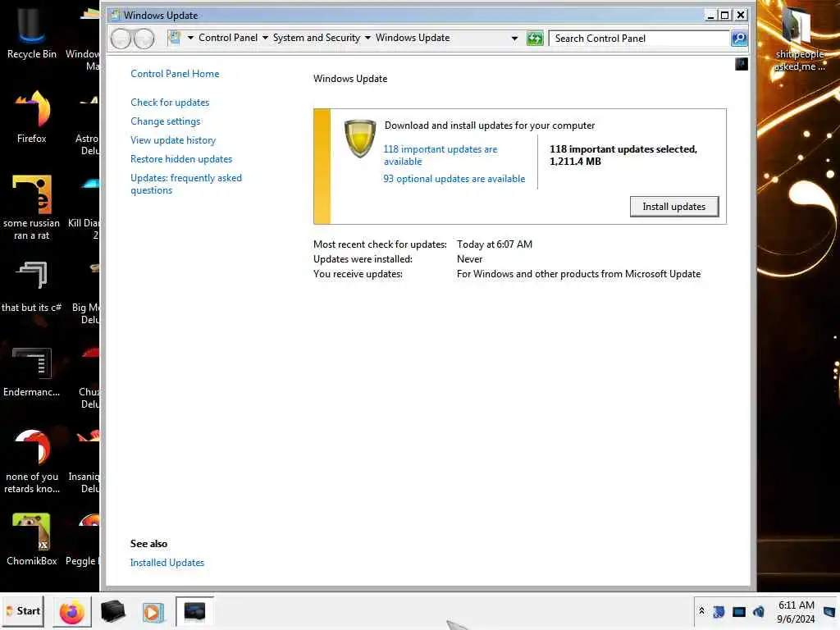Expand the dropdown arrow after Control Panel
Viewport: 840px width, 630px height.
pos(265,38)
